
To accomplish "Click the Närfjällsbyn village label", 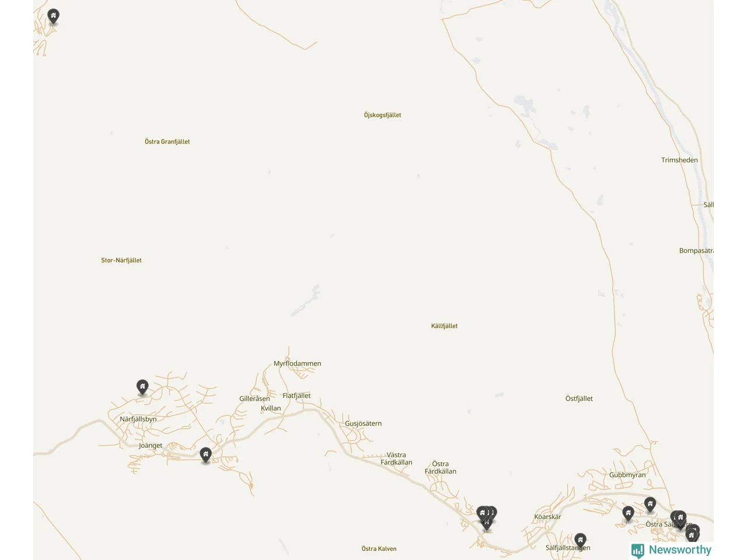I will click(138, 419).
